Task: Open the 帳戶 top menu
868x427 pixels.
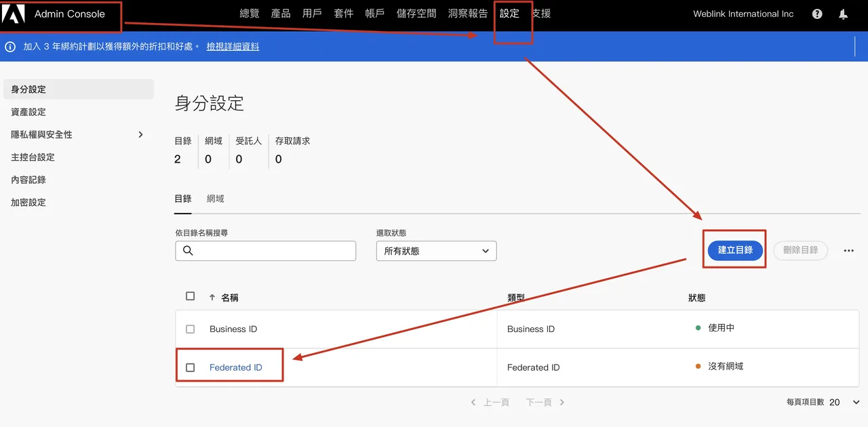Action: pyautogui.click(x=375, y=14)
